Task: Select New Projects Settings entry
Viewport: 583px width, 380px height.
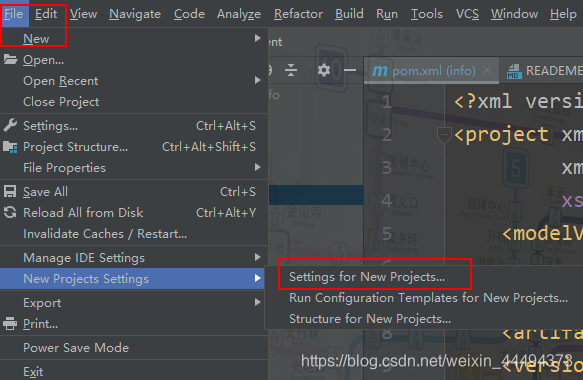Action: pyautogui.click(x=132, y=278)
